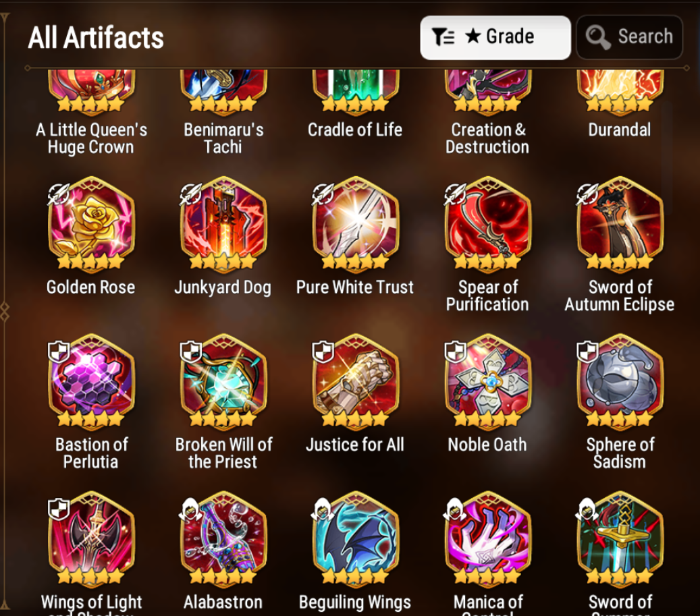This screenshot has width=700, height=616.
Task: Open Broken Will of the Priest artifact
Action: 223,382
